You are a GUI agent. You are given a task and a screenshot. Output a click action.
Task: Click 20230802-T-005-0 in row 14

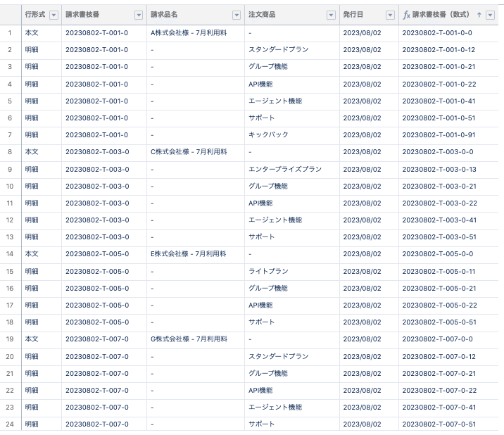(x=97, y=253)
